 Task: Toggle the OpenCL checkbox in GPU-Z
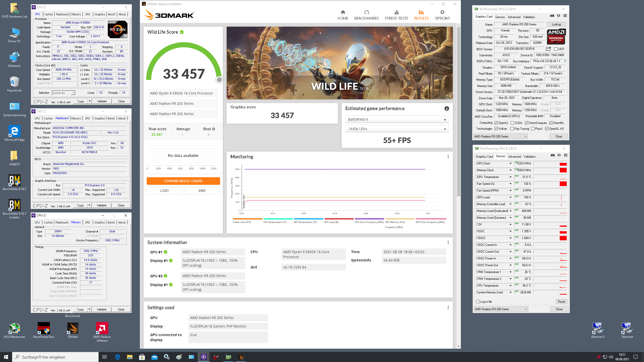496,123
